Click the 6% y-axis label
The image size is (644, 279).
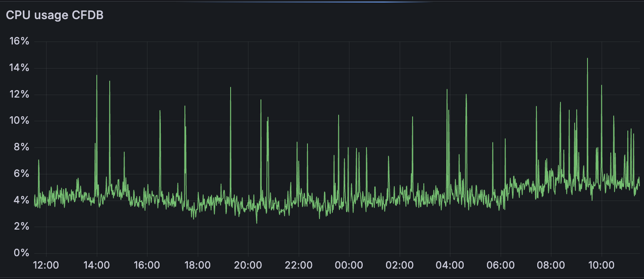pos(21,174)
